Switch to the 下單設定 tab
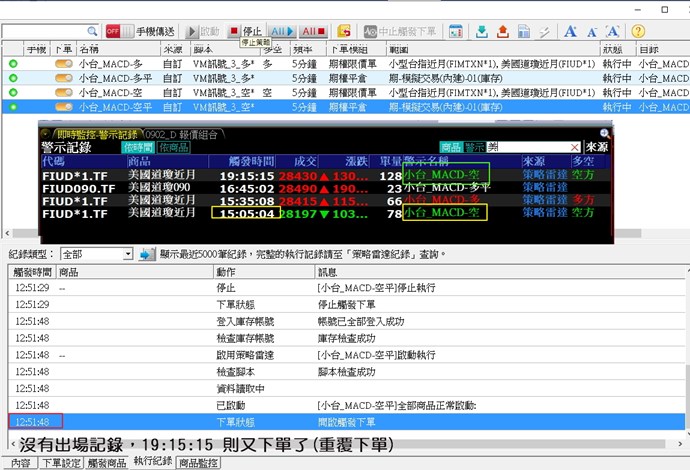Viewport: 690px width, 470px height. tap(62, 463)
